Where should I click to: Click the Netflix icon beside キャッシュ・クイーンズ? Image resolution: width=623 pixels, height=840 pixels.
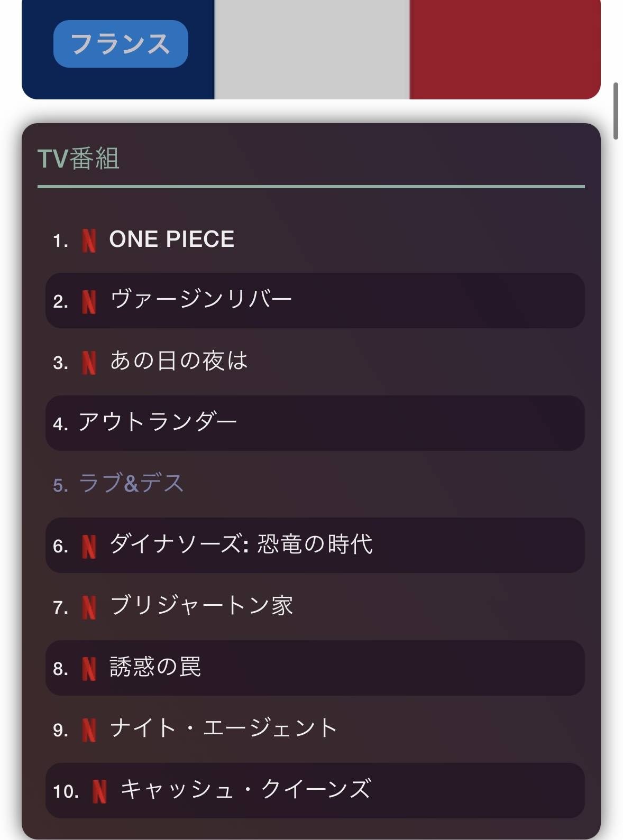99,791
